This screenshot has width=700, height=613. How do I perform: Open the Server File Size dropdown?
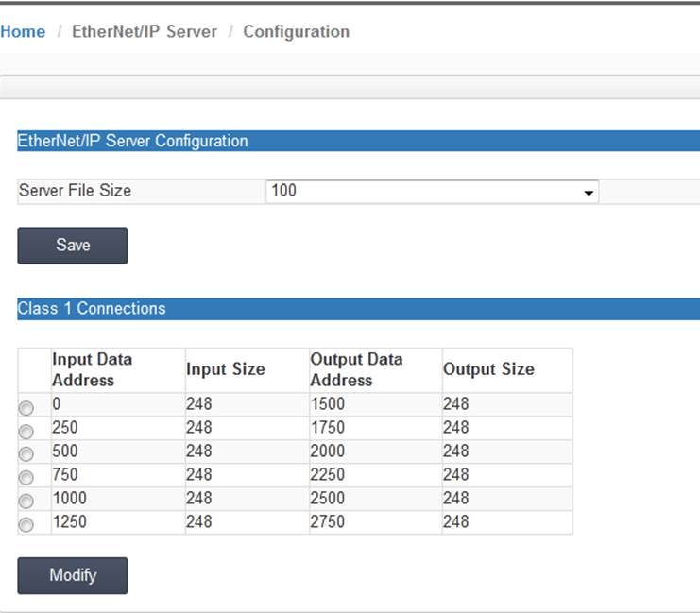[x=432, y=192]
